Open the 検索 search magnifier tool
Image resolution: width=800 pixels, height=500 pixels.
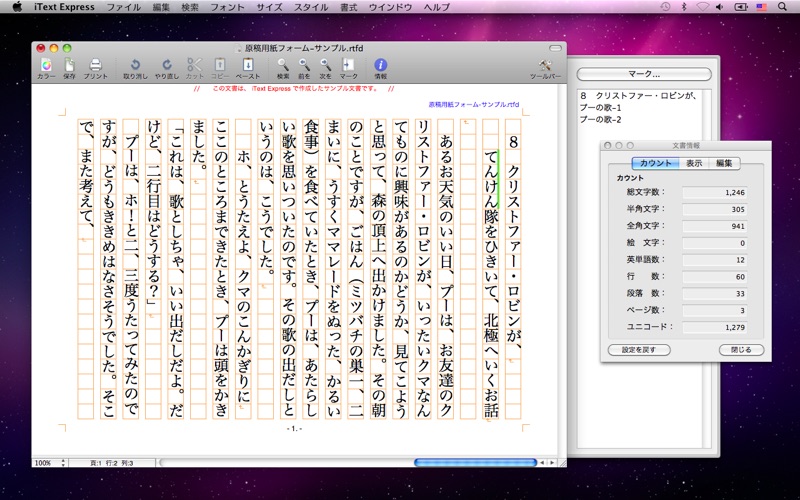(283, 65)
